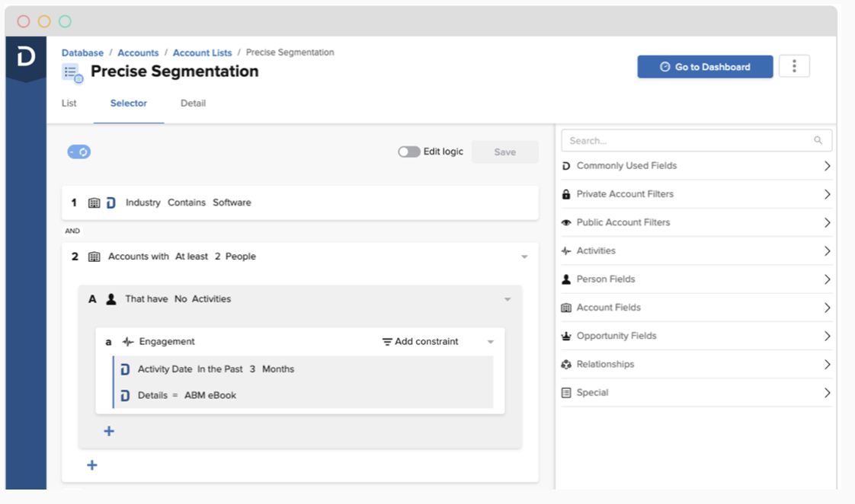Viewport: 855px width, 504px height.
Task: Toggle the Edit logic switch
Action: [x=409, y=152]
